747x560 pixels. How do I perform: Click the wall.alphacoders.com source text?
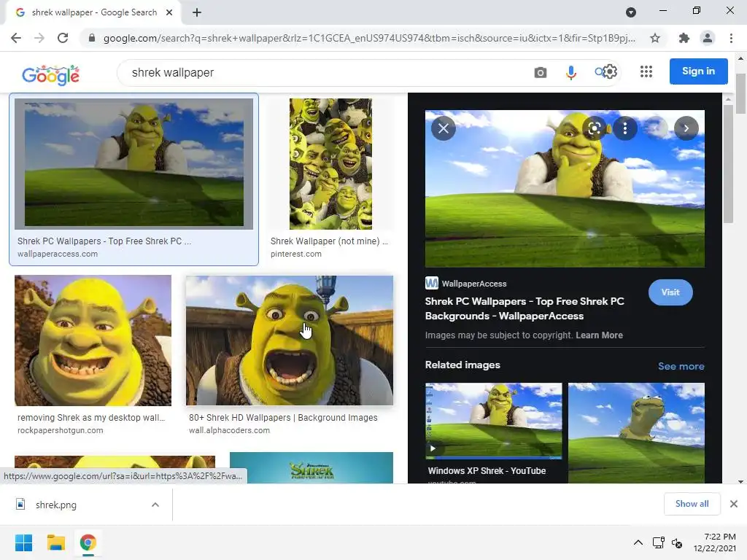point(229,430)
